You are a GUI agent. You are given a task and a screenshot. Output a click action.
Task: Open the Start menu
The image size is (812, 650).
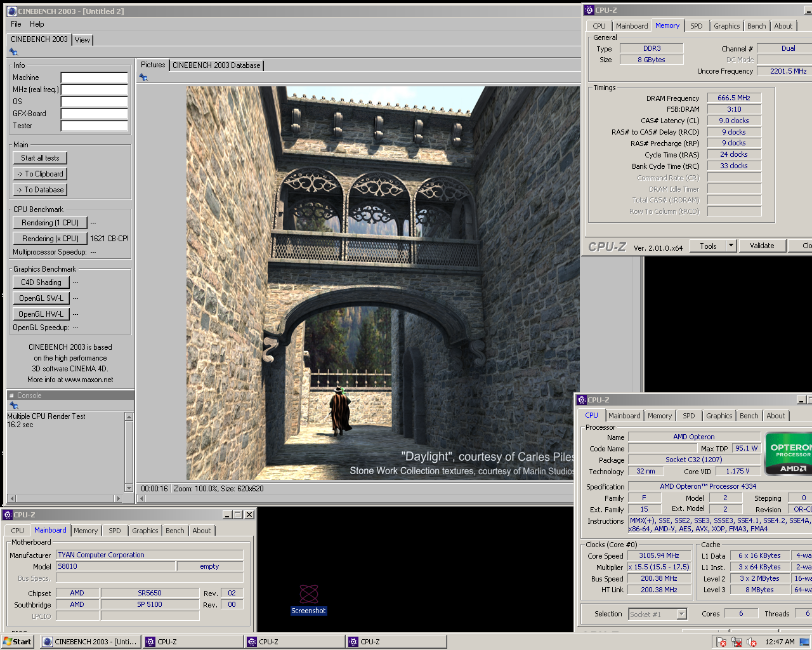17,642
